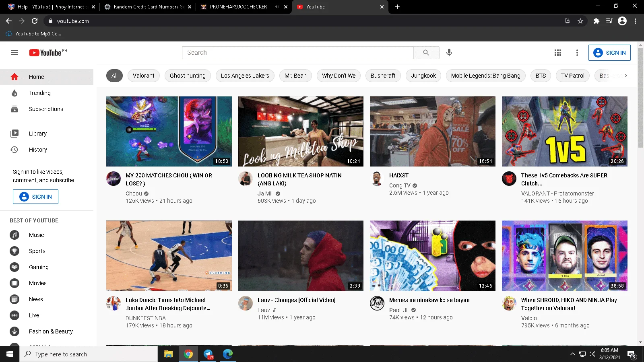The width and height of the screenshot is (644, 362).
Task: Open Library in the sidebar
Action: tap(47, 134)
